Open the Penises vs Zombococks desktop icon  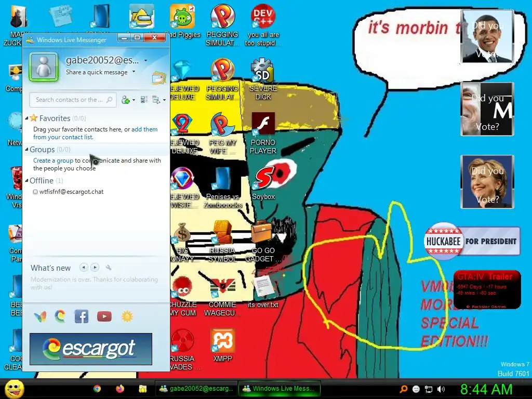click(222, 187)
